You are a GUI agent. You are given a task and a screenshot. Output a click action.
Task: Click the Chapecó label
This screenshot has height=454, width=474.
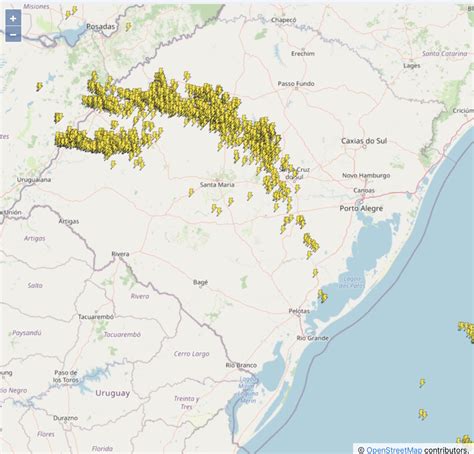coord(283,20)
